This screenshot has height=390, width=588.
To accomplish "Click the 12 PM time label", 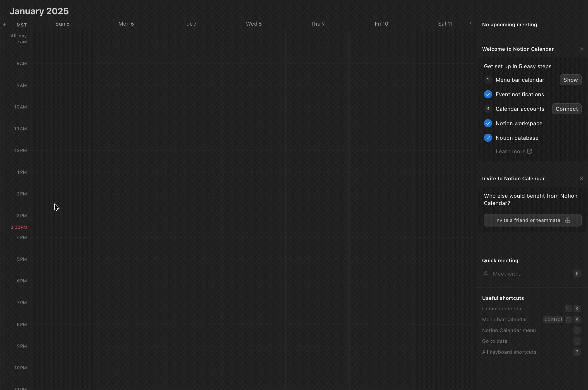I will [x=20, y=150].
